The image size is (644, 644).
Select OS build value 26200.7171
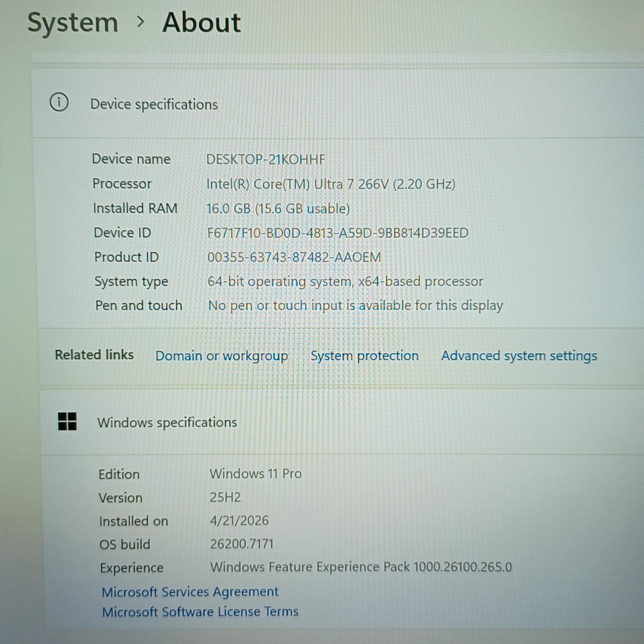pyautogui.click(x=241, y=544)
